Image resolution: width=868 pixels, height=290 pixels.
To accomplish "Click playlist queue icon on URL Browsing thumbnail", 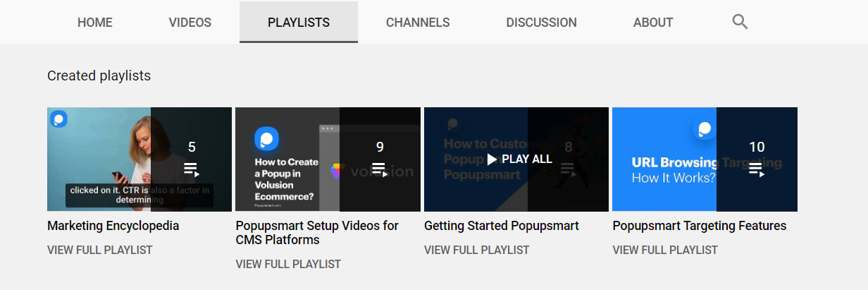I will [x=756, y=169].
